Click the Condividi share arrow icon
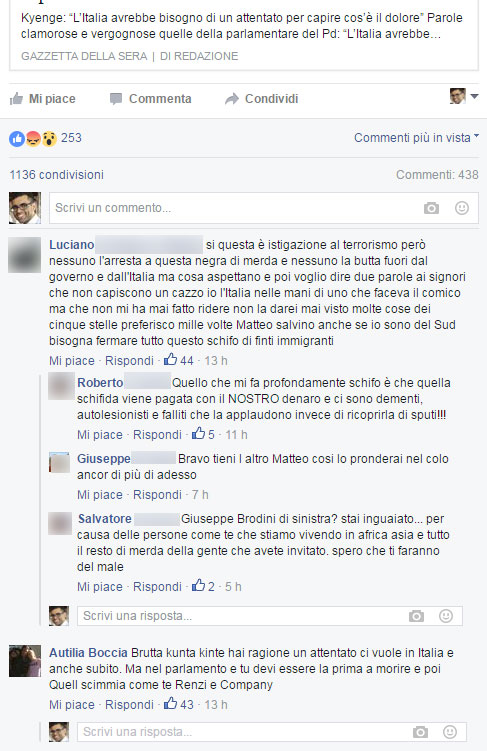This screenshot has height=751, width=487. point(232,99)
